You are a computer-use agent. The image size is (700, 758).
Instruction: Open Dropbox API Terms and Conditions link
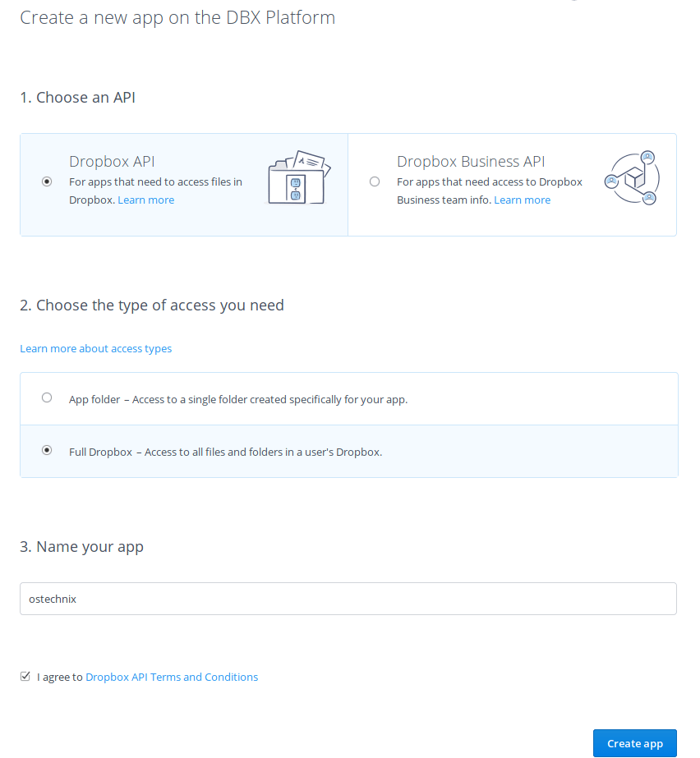pos(172,678)
